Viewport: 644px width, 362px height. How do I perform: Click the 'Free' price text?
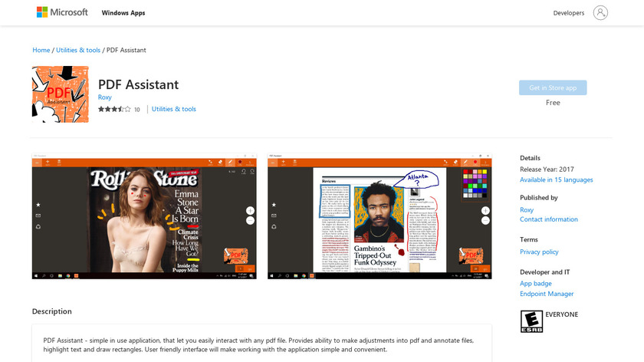point(553,103)
